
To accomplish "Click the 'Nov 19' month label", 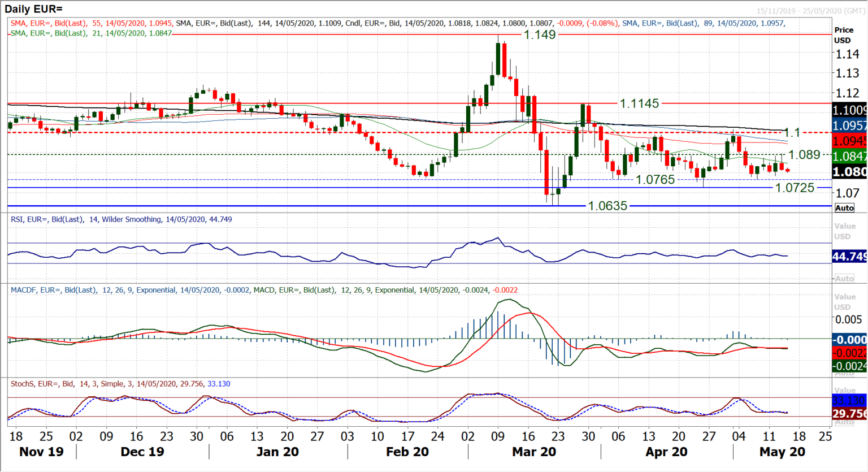I will (x=41, y=452).
